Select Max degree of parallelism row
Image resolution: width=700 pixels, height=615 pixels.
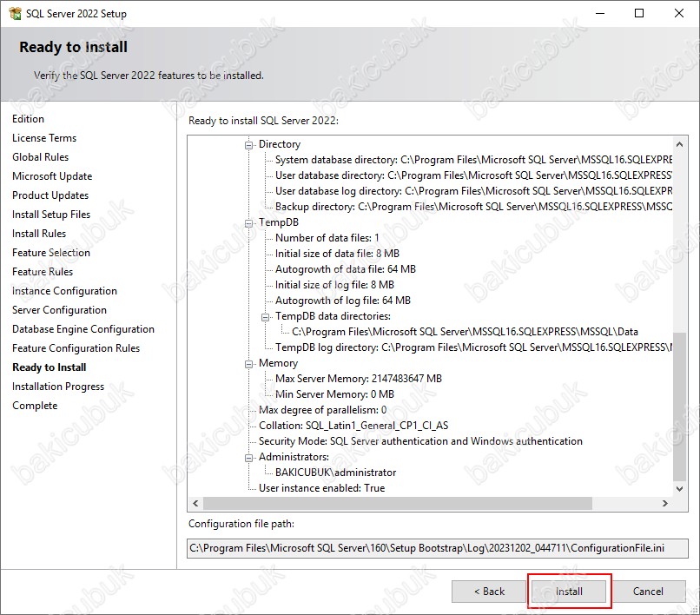point(323,410)
